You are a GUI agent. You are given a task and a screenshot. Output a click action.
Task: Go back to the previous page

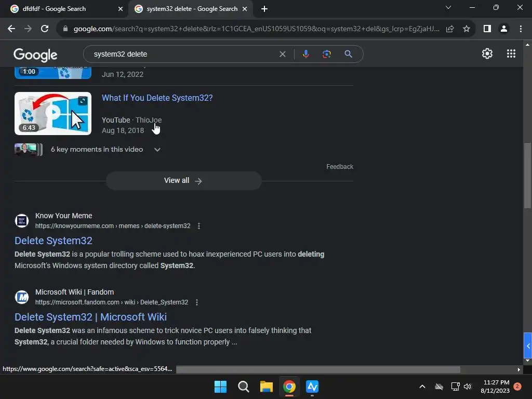11,29
